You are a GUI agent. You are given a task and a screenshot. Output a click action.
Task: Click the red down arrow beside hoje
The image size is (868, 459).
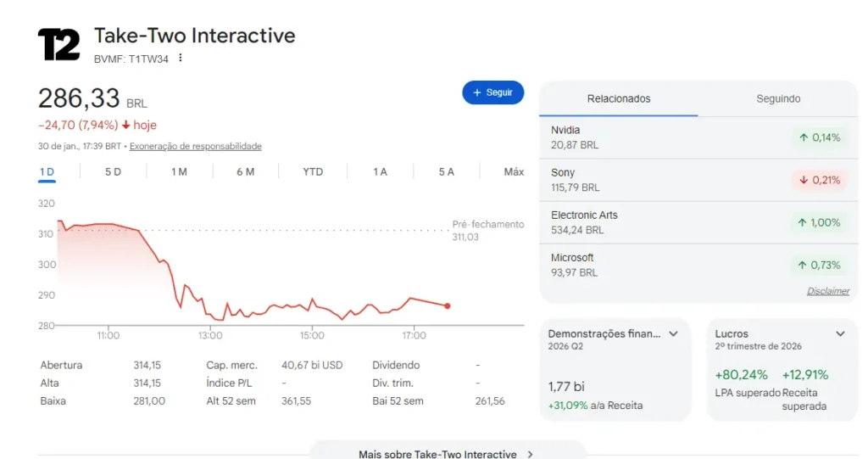click(x=125, y=126)
